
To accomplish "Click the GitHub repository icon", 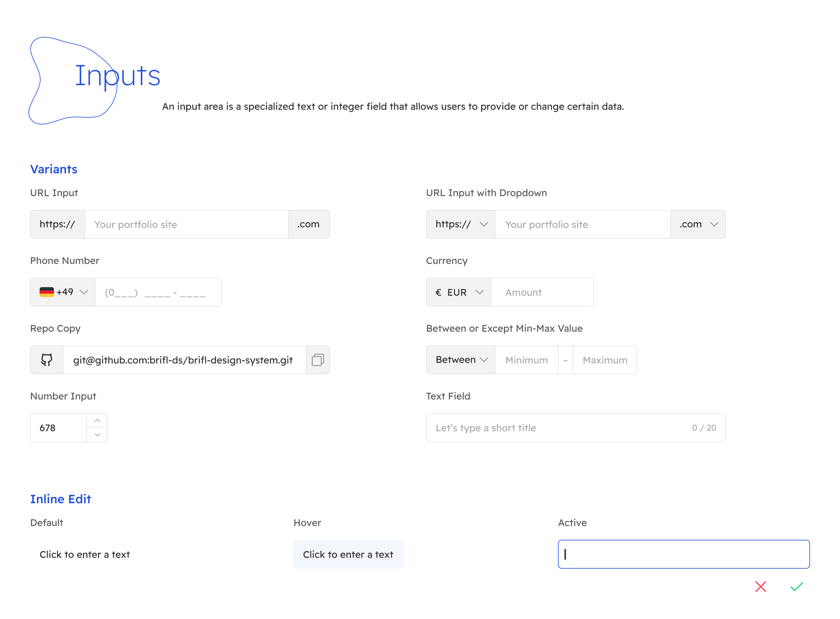I will 47,359.
